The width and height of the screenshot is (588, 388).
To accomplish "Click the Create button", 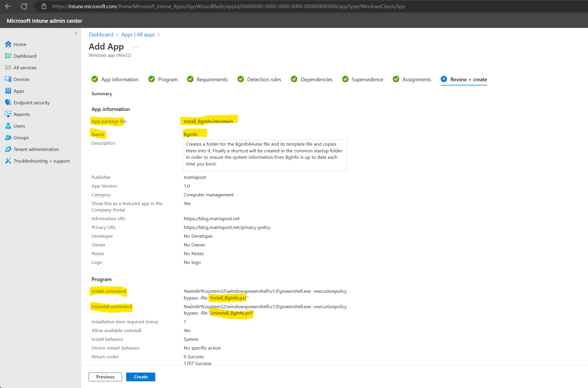I will pyautogui.click(x=140, y=377).
